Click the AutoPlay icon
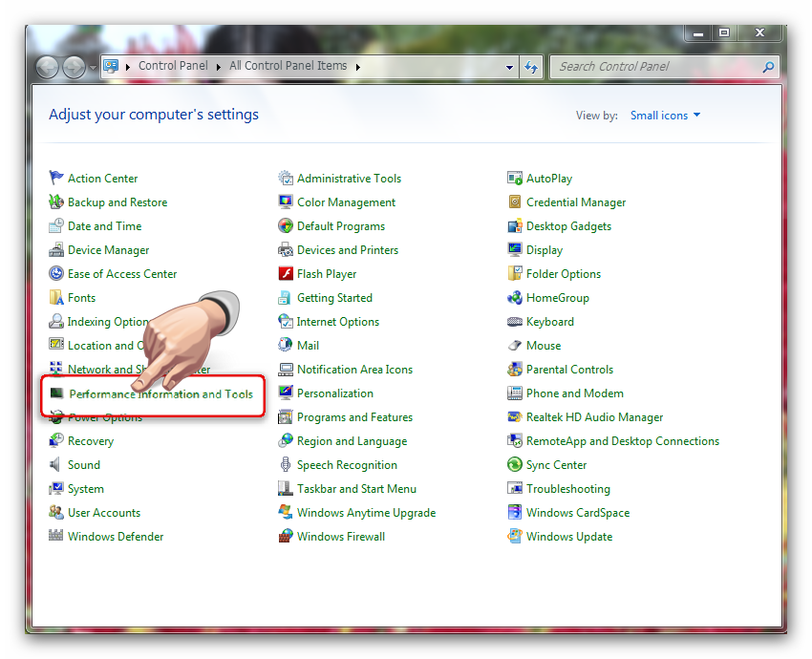Viewport: 812px width, 659px height. [515, 178]
